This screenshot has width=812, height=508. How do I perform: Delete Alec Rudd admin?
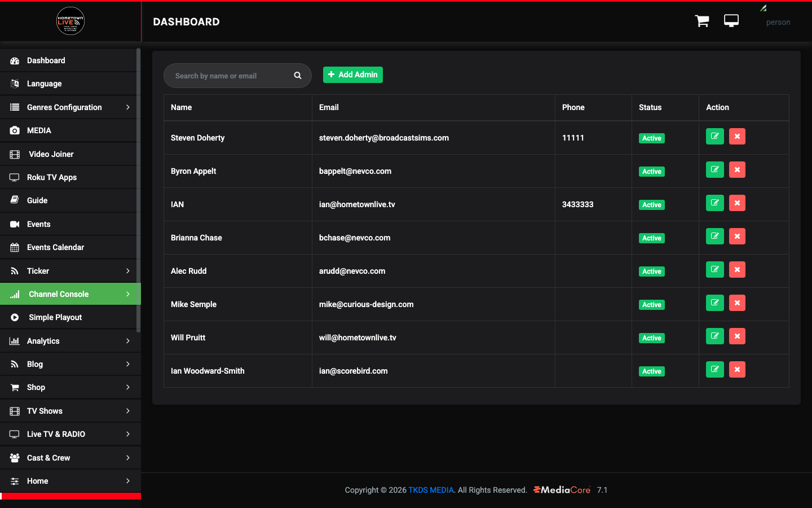(737, 270)
